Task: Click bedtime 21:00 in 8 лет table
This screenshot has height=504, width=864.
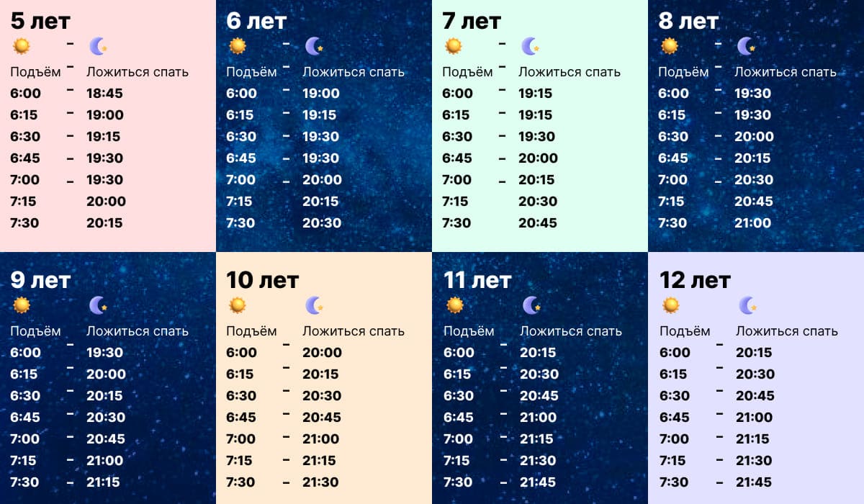Action: [752, 222]
